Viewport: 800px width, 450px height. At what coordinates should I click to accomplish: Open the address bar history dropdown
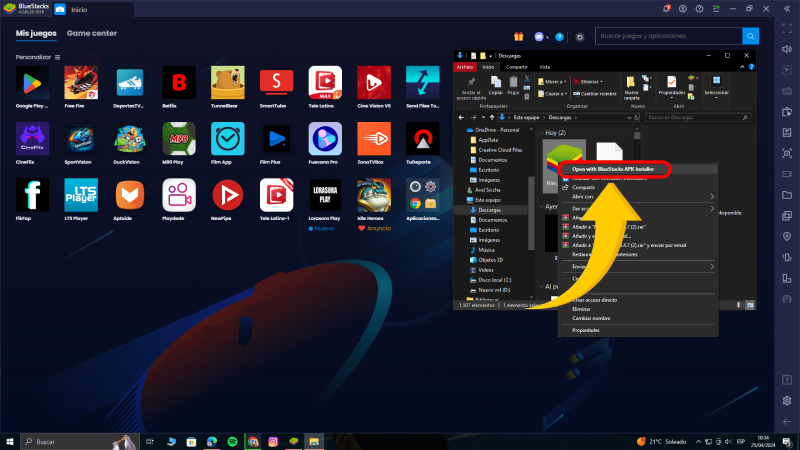[629, 117]
